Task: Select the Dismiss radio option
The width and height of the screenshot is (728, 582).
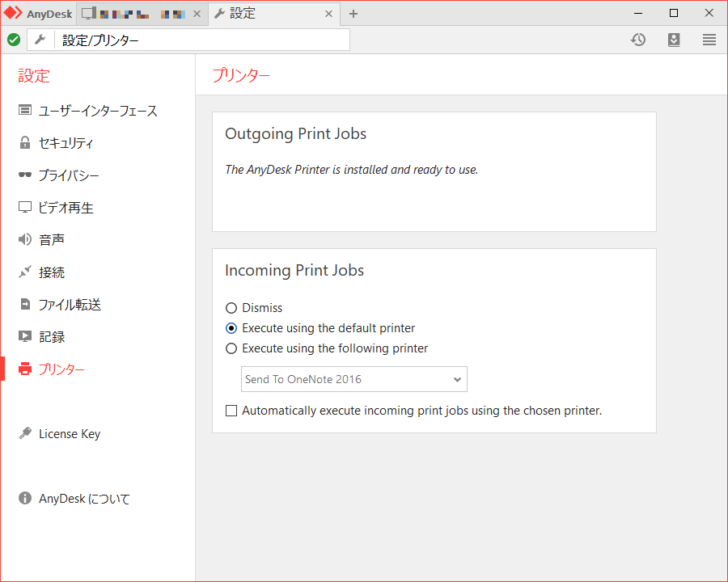Action: pos(231,308)
